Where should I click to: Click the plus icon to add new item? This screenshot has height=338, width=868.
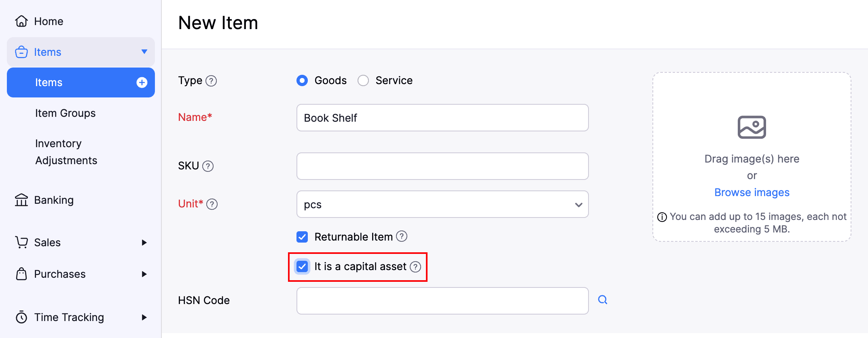pyautogui.click(x=142, y=82)
